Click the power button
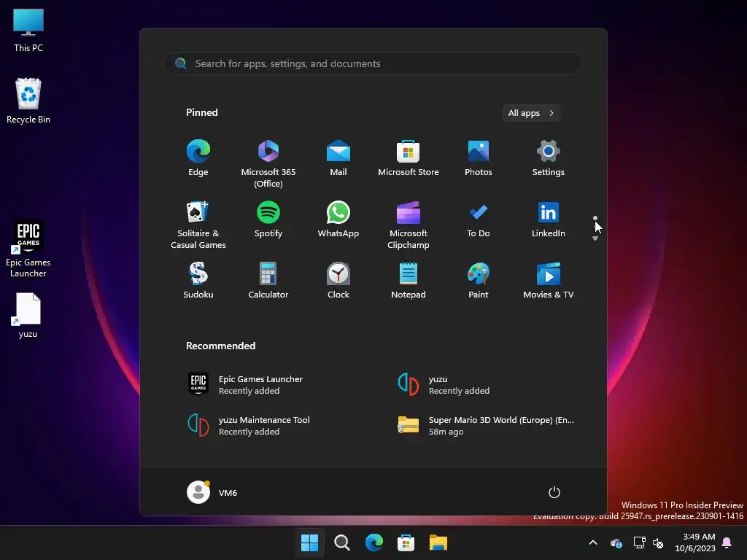This screenshot has width=747, height=560. [554, 492]
